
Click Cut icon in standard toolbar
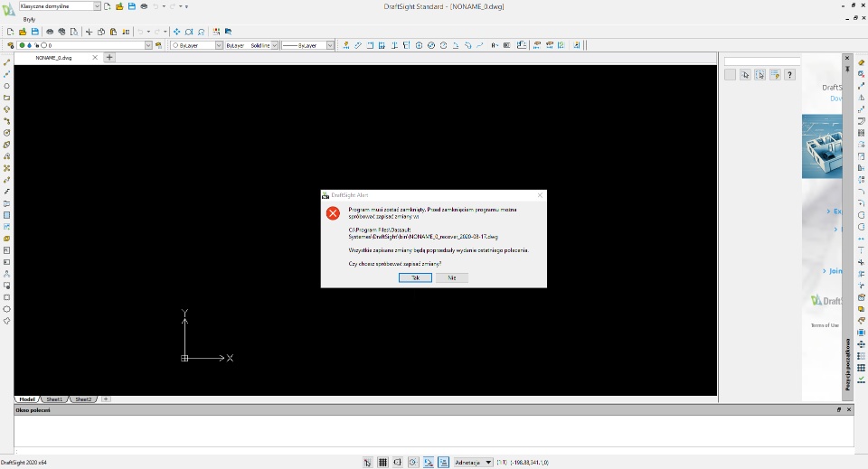click(89, 32)
